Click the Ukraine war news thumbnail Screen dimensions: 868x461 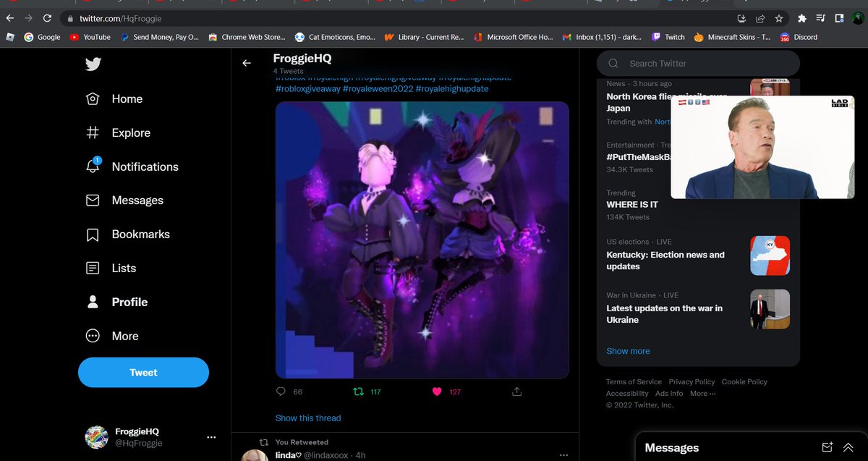[x=770, y=309]
